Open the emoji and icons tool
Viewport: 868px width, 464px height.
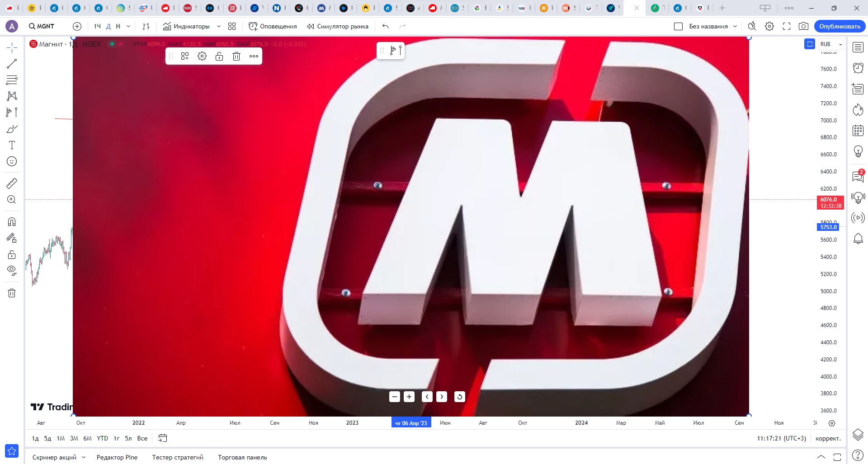[x=12, y=161]
